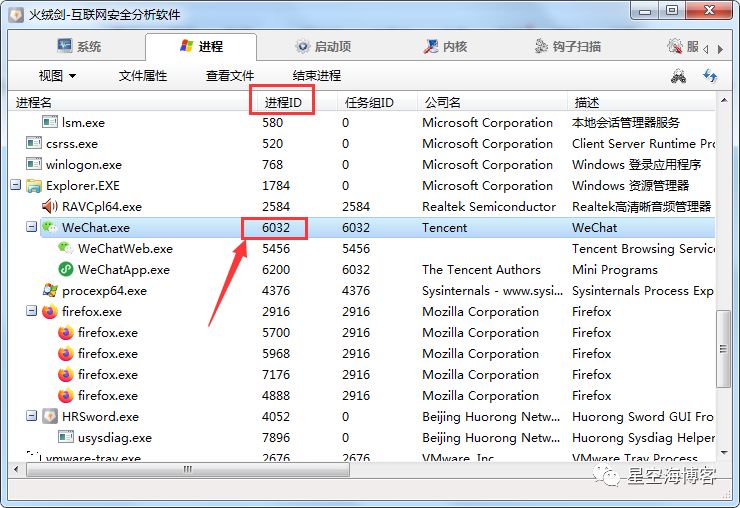740x508 pixels.
Task: Click the 查看文件 button
Action: click(230, 76)
